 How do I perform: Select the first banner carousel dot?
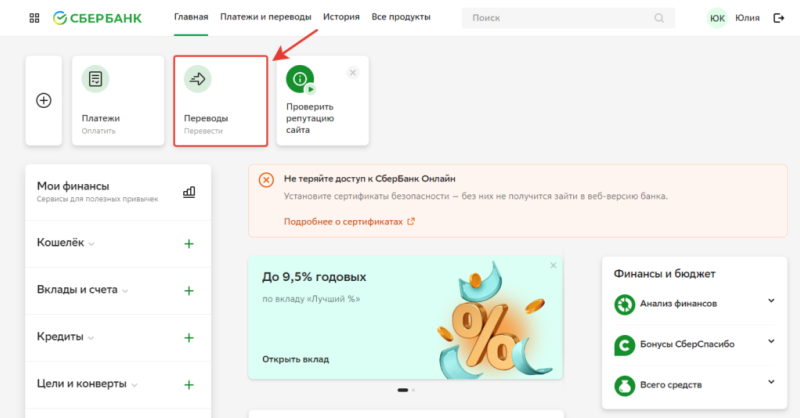pos(403,390)
